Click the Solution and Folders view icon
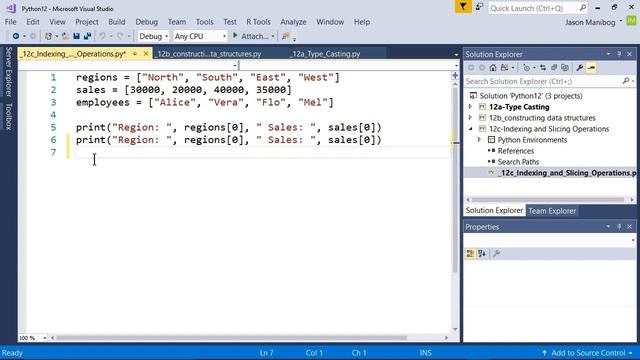 click(x=505, y=68)
